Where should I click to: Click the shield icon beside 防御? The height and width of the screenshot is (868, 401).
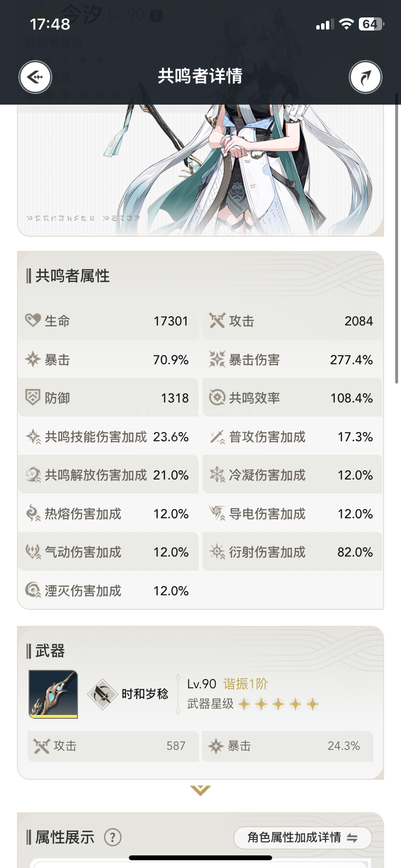(x=33, y=398)
